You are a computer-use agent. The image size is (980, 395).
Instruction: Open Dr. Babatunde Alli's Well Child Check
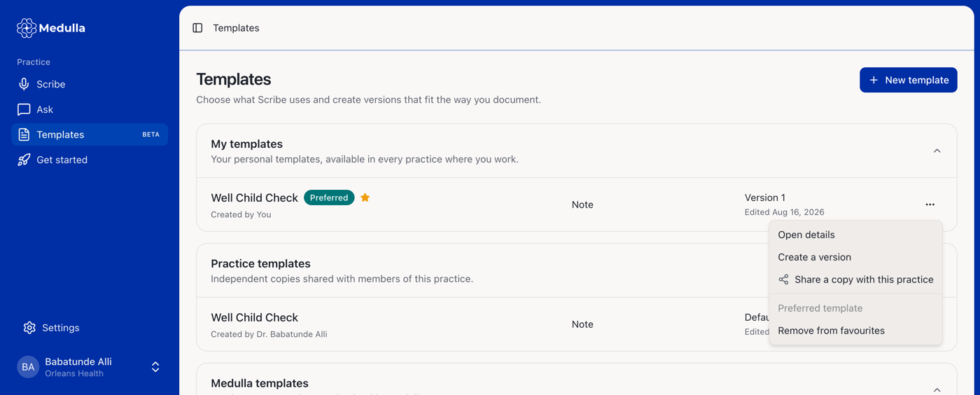[x=254, y=317]
